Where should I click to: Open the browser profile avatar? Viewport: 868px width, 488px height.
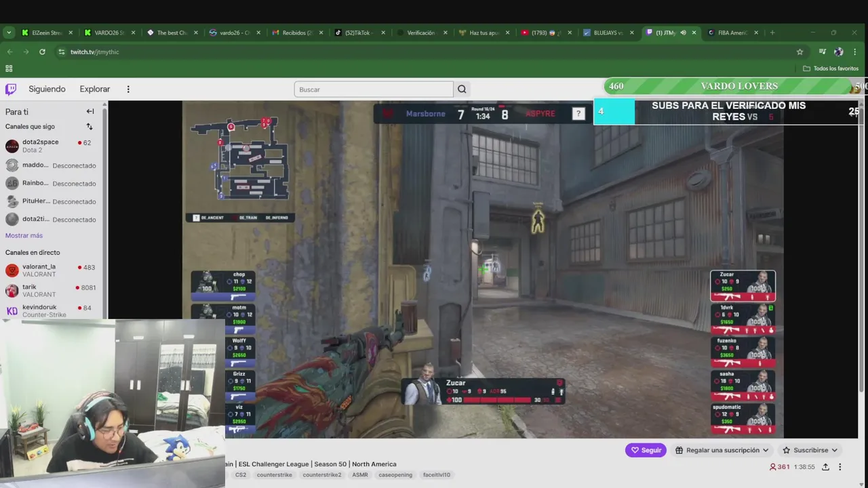point(839,52)
